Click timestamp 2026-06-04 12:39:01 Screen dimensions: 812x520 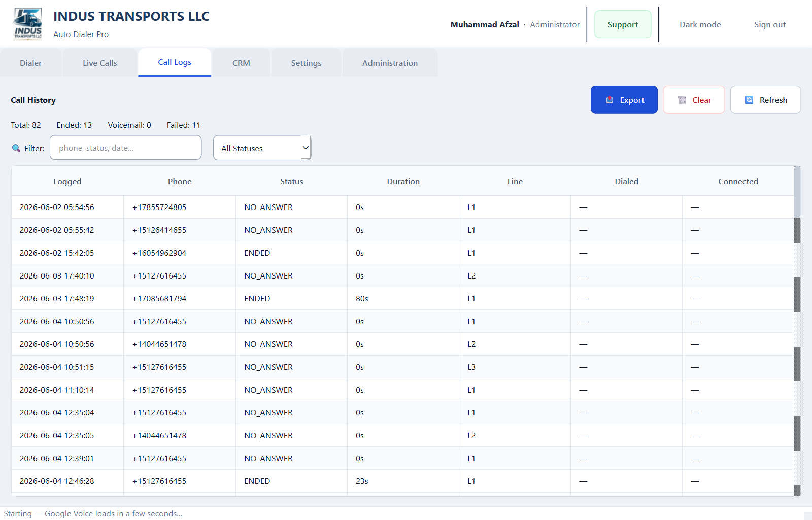point(57,458)
